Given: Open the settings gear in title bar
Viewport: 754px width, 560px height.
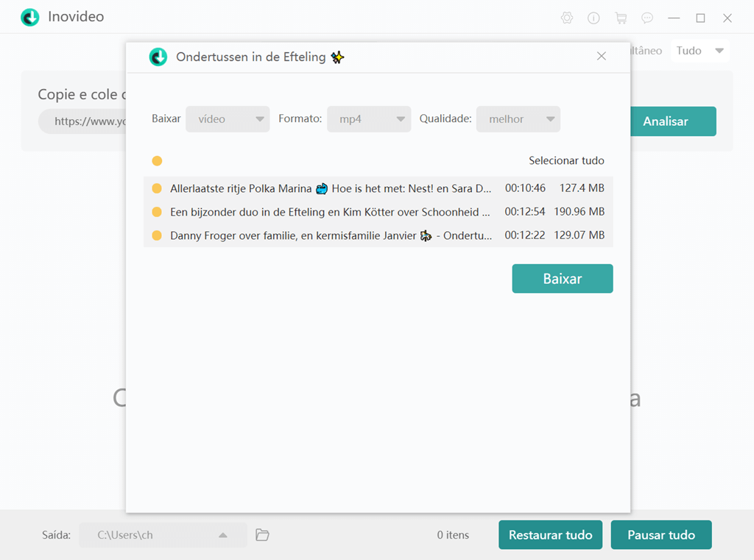Looking at the screenshot, I should (567, 18).
